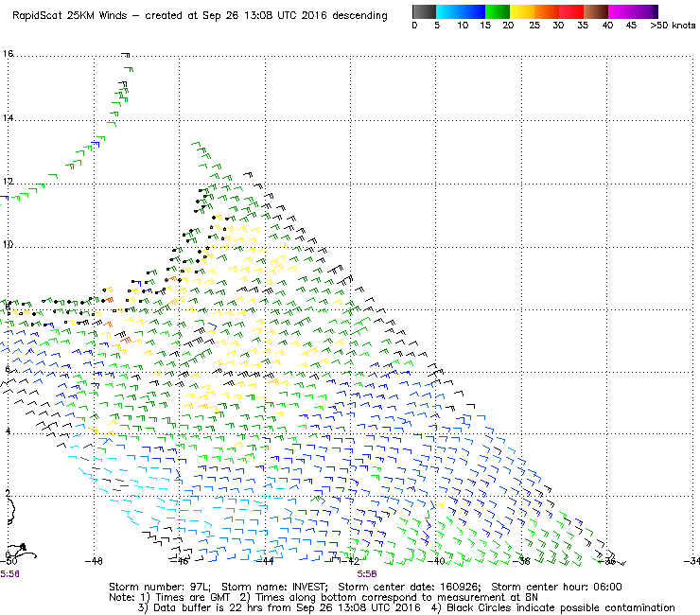Click the 'Storm name: INVEST;' text
The image size is (700, 615).
tap(274, 587)
